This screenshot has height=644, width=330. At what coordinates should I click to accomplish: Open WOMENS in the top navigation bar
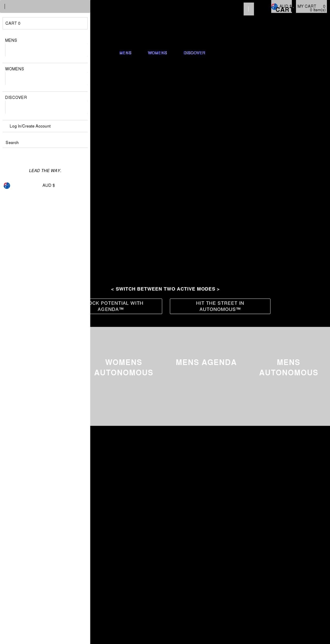coord(157,53)
